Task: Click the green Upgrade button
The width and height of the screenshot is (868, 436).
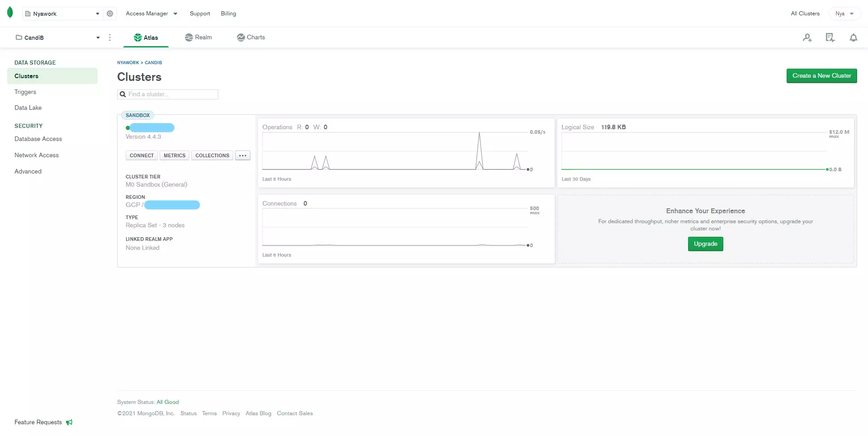Action: [705, 244]
